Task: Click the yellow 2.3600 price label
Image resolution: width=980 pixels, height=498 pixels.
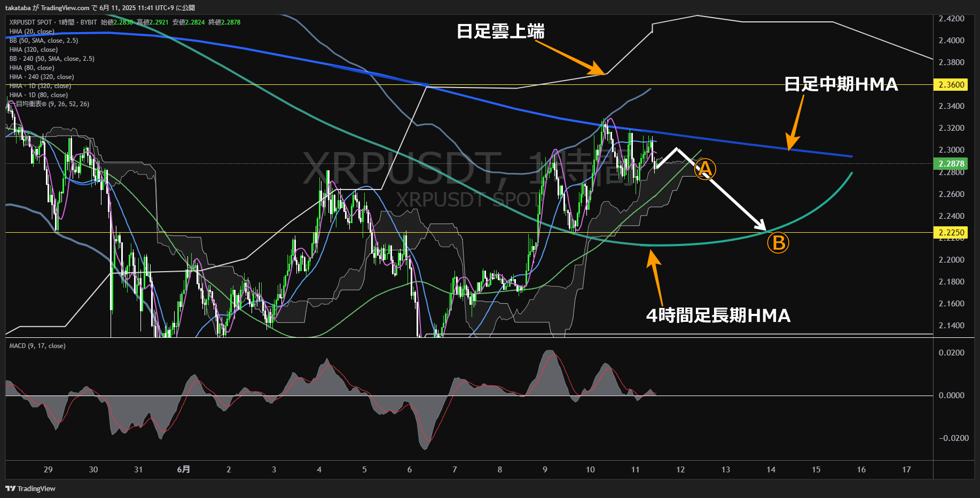Action: click(x=951, y=84)
